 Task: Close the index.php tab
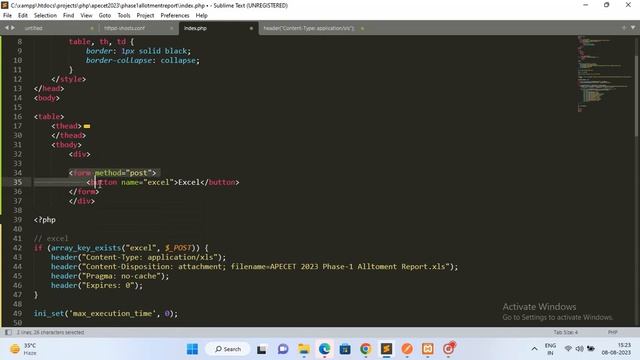point(251,28)
